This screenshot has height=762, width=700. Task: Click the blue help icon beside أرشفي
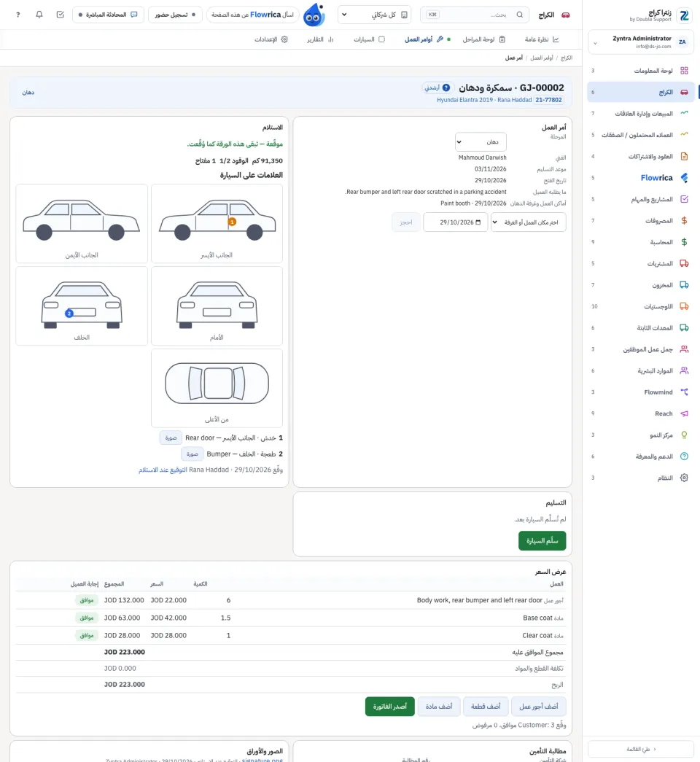[x=446, y=88]
